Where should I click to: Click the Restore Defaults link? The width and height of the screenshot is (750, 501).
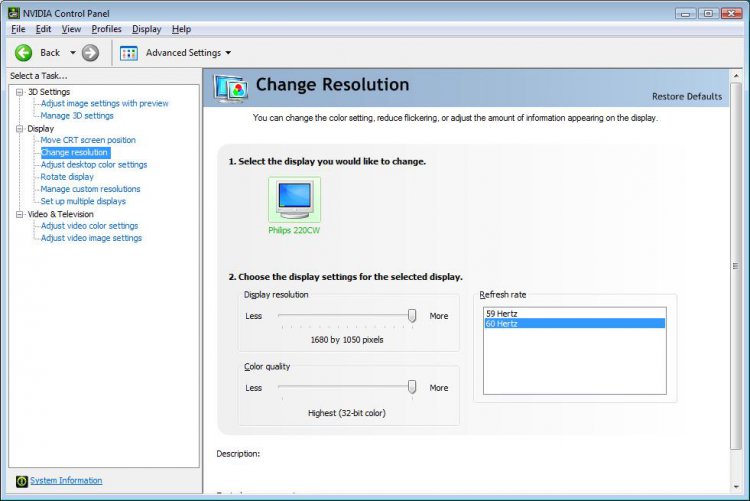click(x=687, y=97)
